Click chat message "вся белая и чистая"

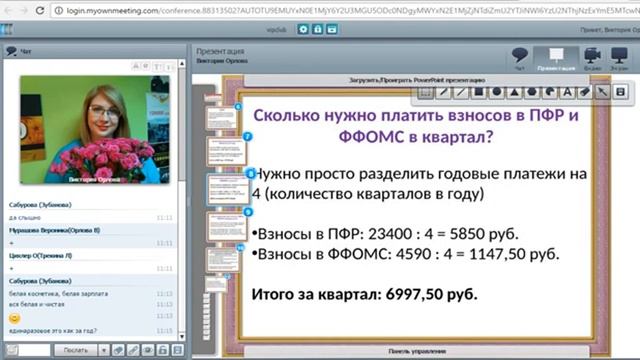pos(37,304)
